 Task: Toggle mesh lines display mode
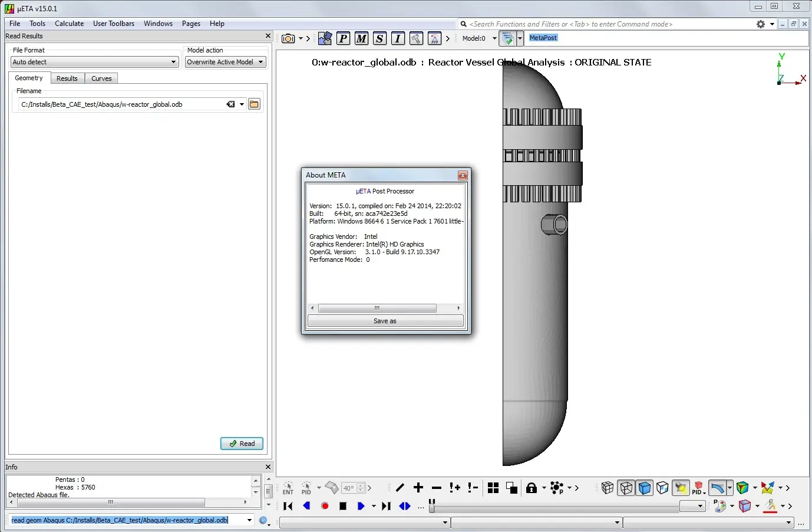click(x=608, y=488)
